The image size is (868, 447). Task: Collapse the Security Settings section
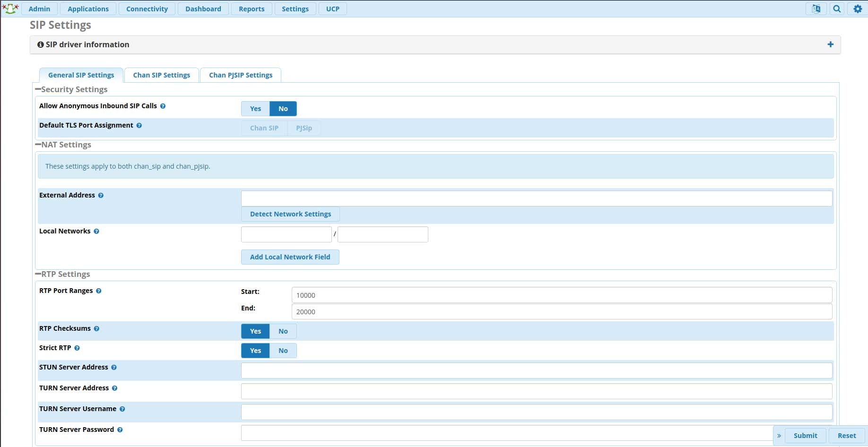point(38,88)
